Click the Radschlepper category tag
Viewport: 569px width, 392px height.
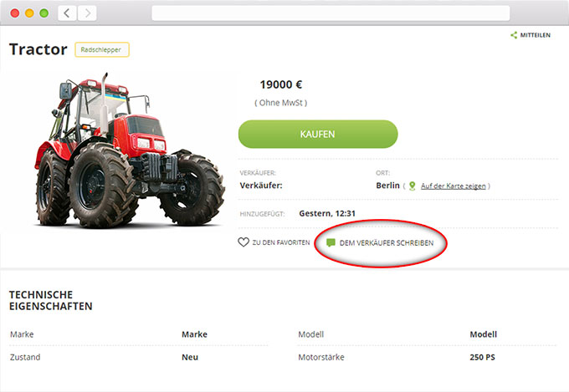point(102,49)
